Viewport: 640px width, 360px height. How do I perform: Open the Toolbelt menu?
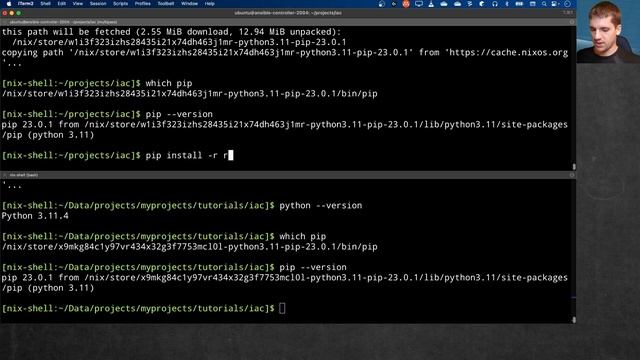point(166,4)
